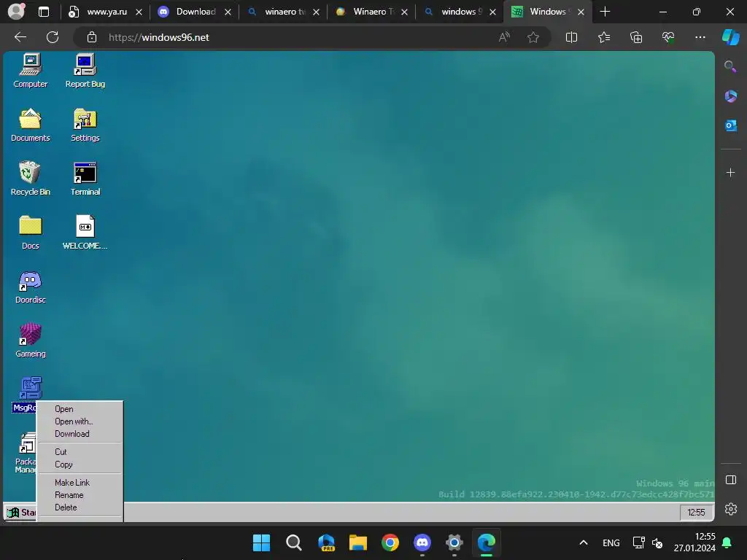
Task: Close the www.ya.ru tab
Action: click(139, 12)
